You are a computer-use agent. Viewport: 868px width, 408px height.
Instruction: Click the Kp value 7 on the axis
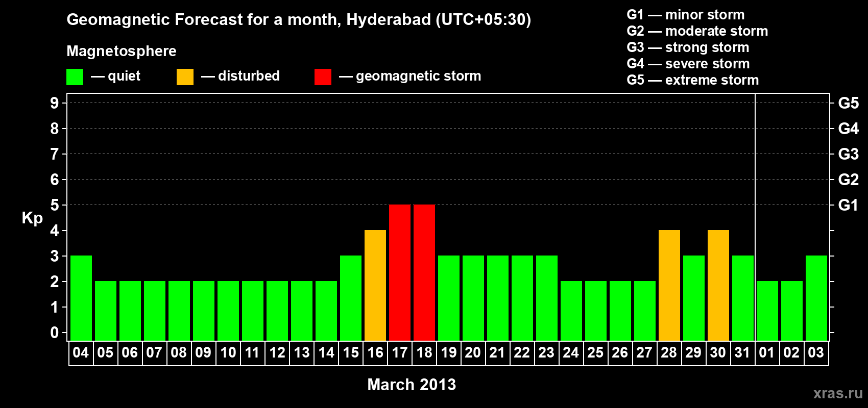tap(55, 154)
